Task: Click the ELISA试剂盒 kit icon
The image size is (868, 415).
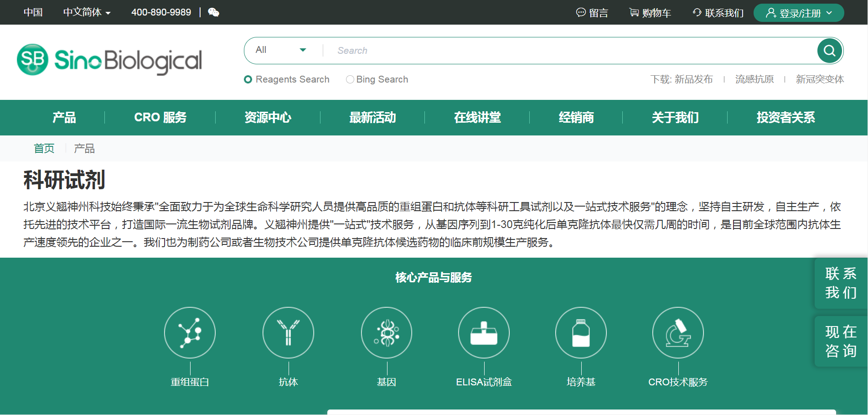Action: point(484,332)
